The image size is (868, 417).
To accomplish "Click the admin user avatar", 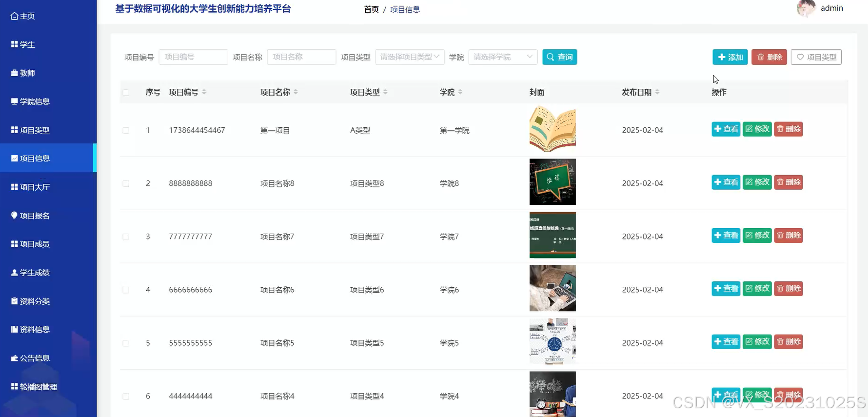I will click(x=806, y=8).
